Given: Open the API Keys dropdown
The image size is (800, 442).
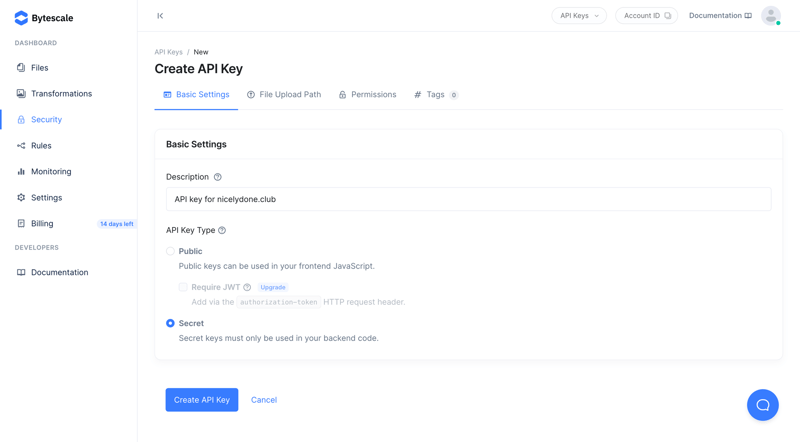Looking at the screenshot, I should 579,16.
